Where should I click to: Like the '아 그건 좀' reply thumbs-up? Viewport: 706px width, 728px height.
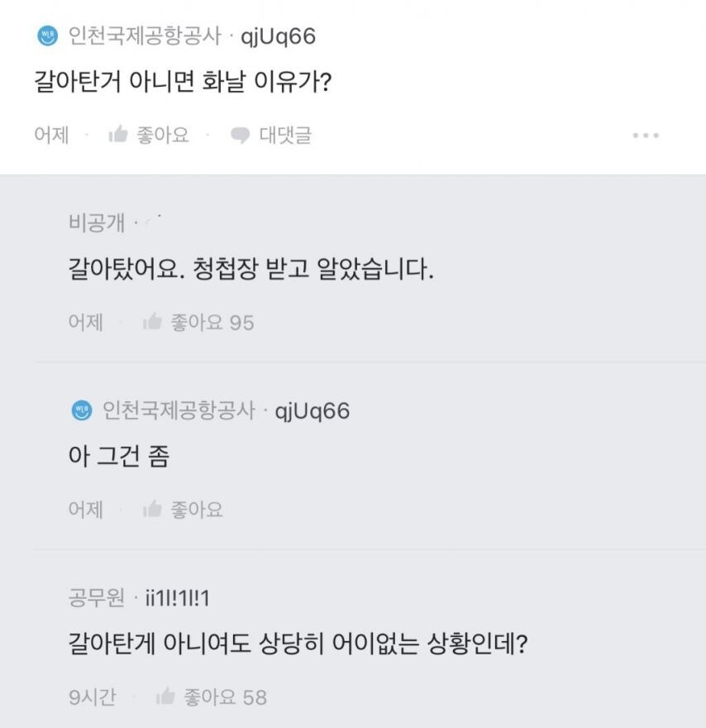click(x=152, y=510)
